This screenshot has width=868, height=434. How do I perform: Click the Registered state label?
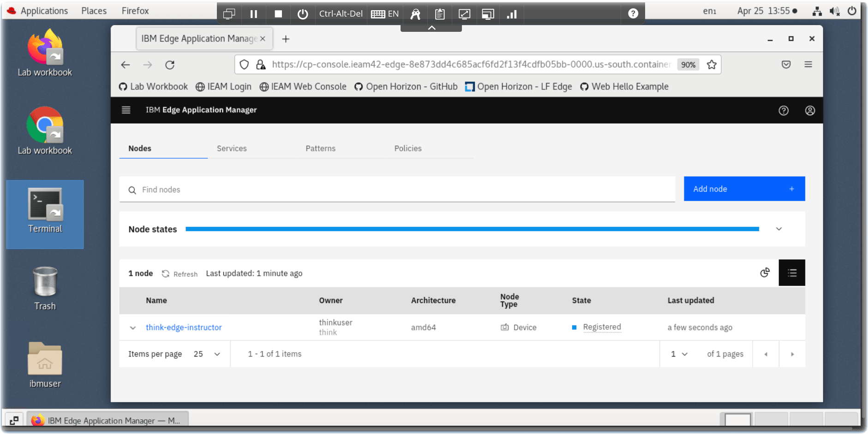coord(602,327)
